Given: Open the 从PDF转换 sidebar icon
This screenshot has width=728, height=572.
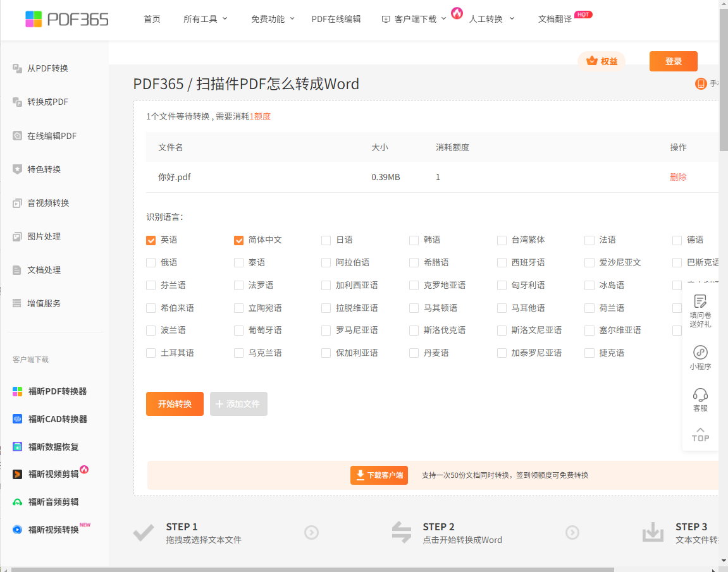Looking at the screenshot, I should (x=17, y=68).
